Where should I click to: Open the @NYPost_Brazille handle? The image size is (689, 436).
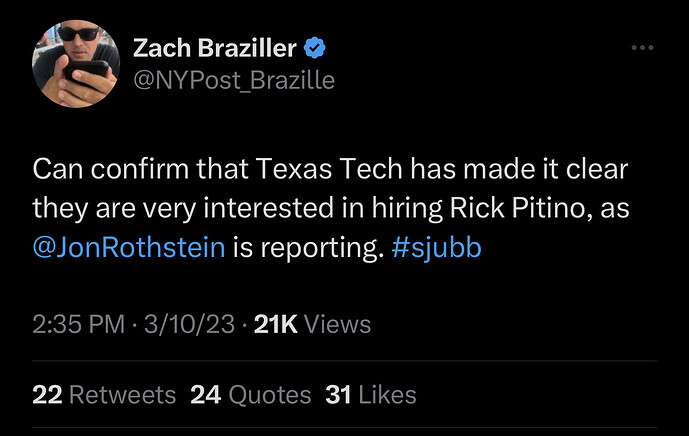point(234,79)
